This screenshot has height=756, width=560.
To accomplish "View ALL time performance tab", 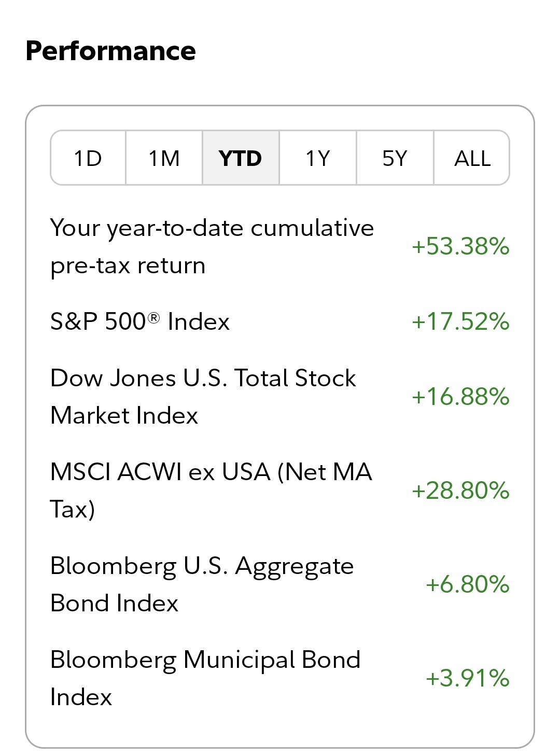I will click(x=472, y=158).
